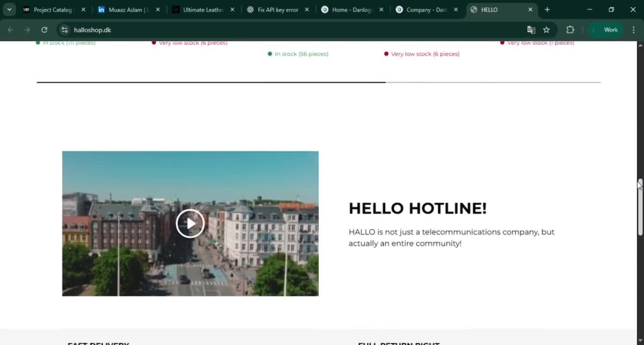Reload the halloshop.dk page
This screenshot has height=345, width=644.
point(44,30)
